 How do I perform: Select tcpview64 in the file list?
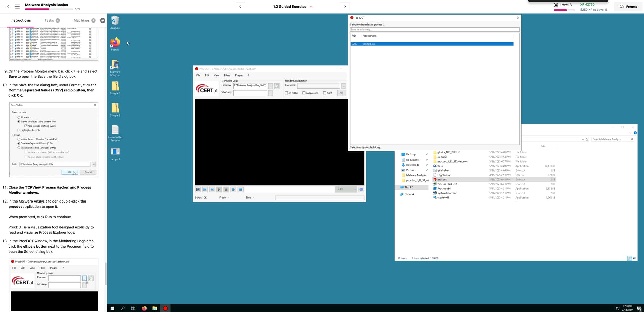443,198
